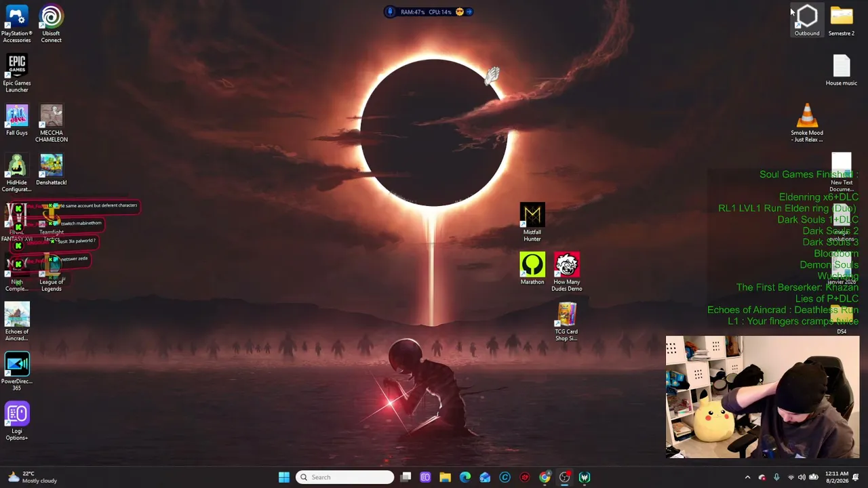Open Task View from the taskbar

406,477
